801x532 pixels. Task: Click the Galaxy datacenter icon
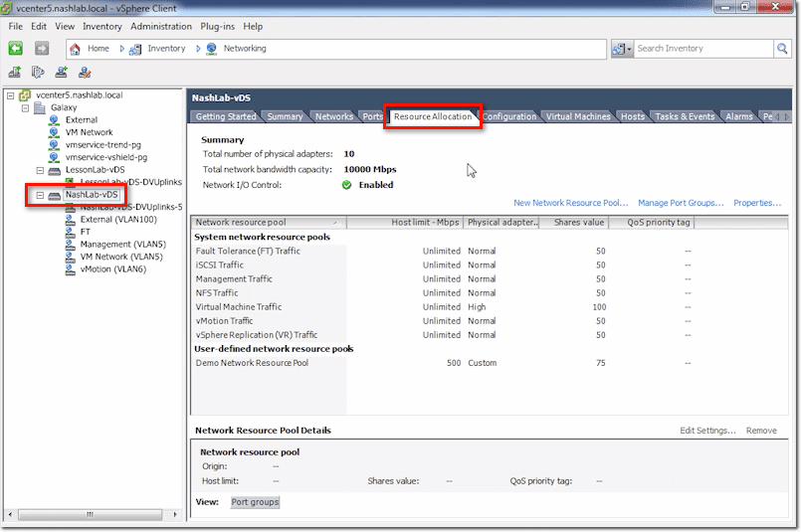(x=40, y=107)
